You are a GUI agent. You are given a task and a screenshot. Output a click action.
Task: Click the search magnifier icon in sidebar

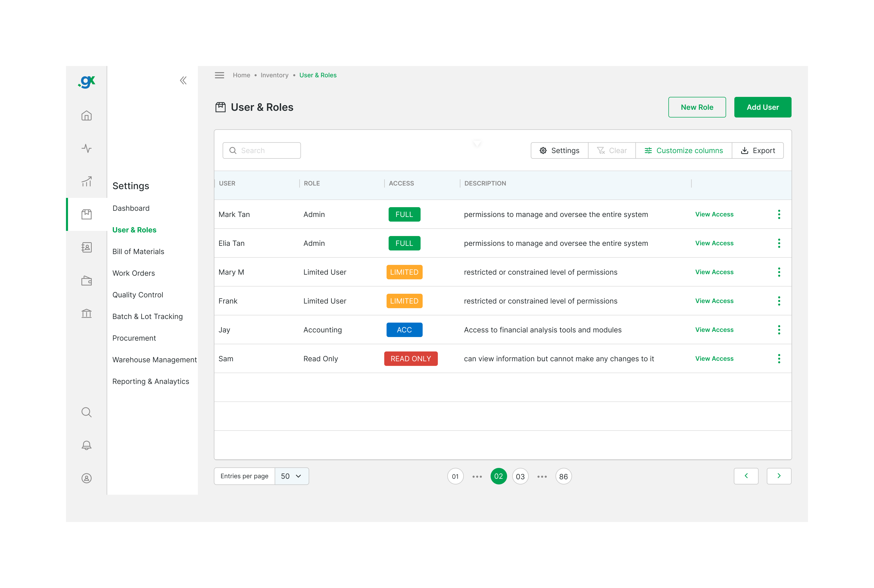pos(86,412)
